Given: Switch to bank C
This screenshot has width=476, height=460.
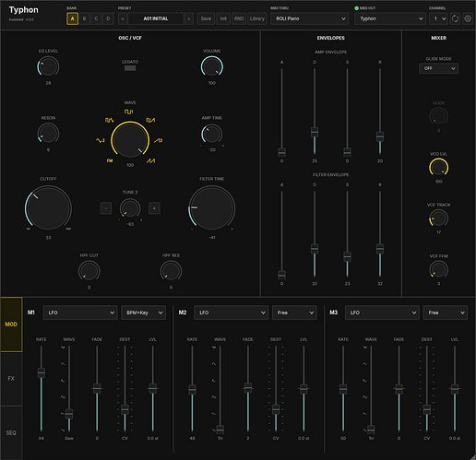Looking at the screenshot, I should coord(96,18).
